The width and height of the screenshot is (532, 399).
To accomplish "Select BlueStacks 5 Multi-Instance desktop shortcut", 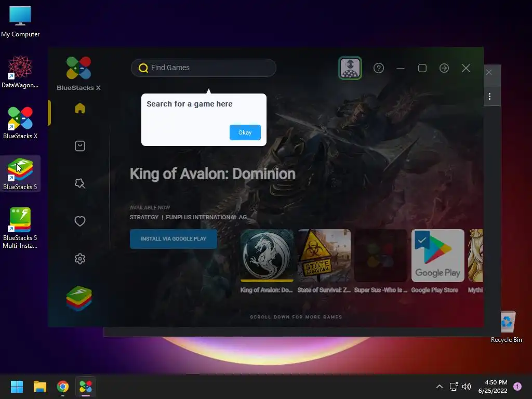I will [x=20, y=228].
